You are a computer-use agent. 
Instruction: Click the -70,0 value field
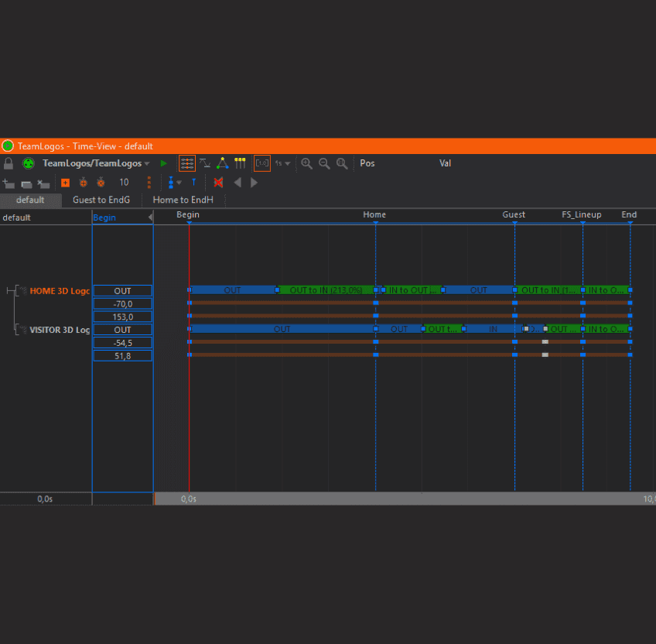(123, 303)
